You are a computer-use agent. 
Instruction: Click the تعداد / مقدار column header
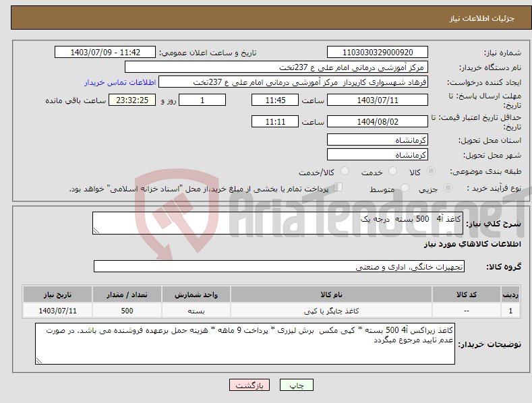click(x=127, y=294)
